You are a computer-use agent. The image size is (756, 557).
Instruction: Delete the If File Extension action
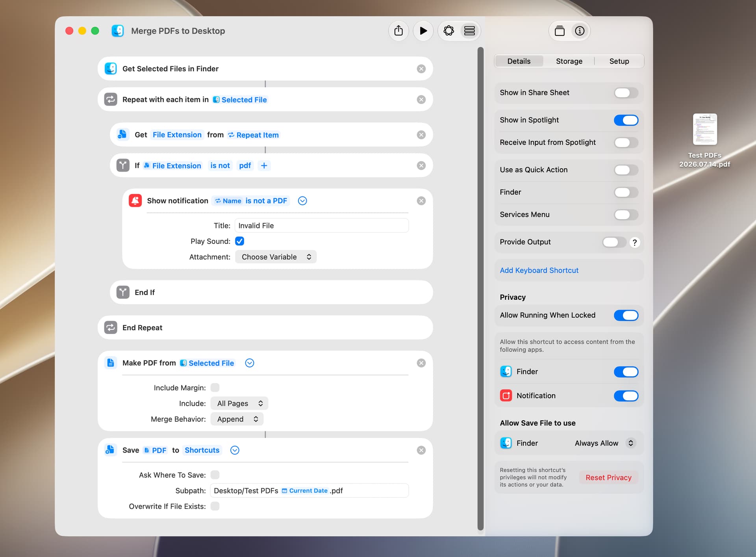tap(421, 166)
